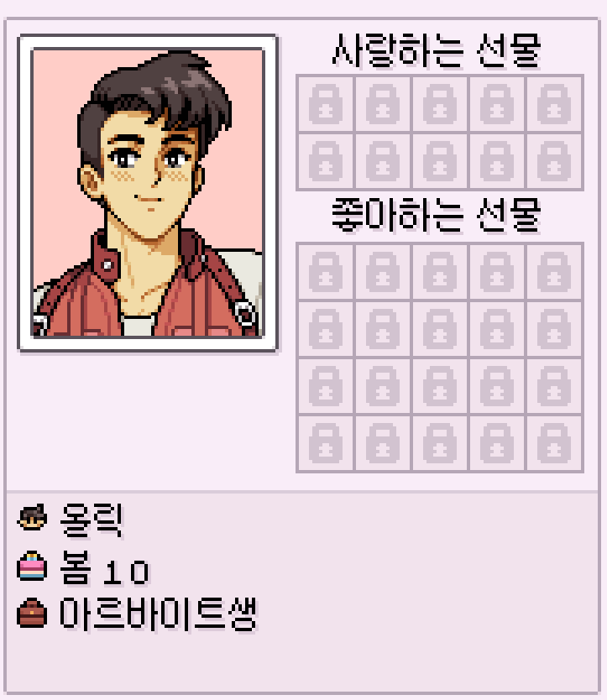607x700 pixels.
Task: Click the brown briefcase job icon
Action: click(x=32, y=613)
